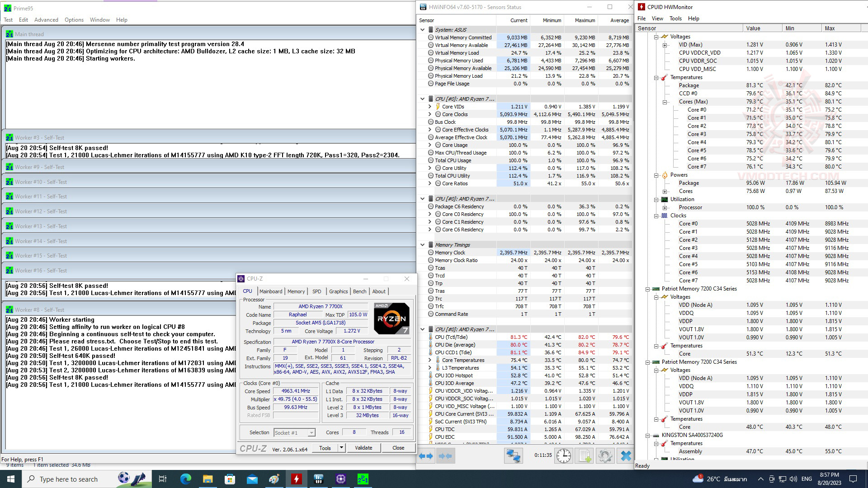Screen dimensions: 868x488
Task: Expand Core VIDs row in HWiNFO
Action: [x=430, y=107]
